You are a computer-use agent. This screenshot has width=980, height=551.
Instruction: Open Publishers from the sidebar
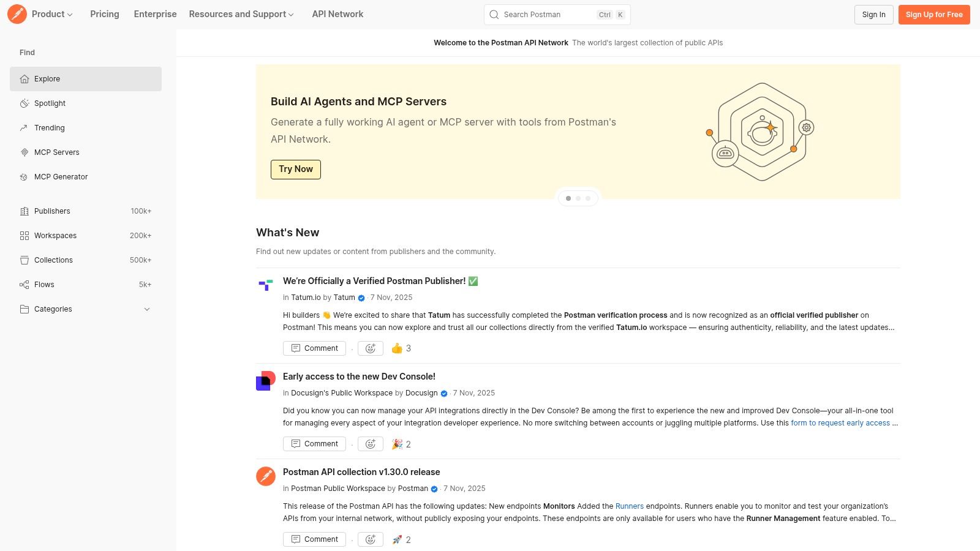pyautogui.click(x=52, y=211)
